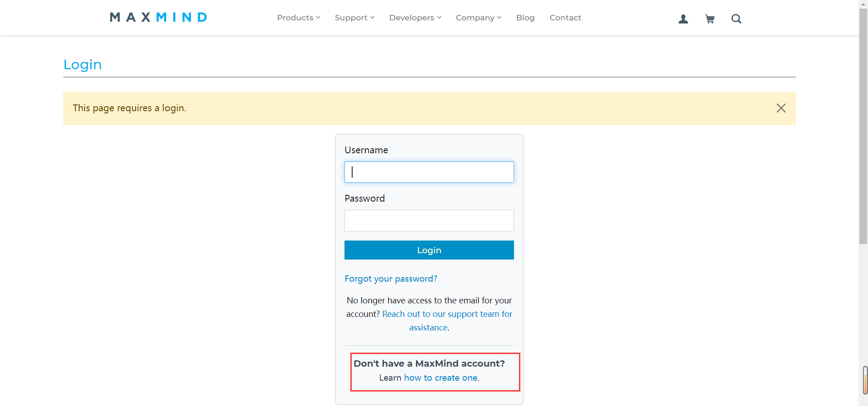Follow the support team assistance link
This screenshot has height=406, width=868.
(x=447, y=314)
